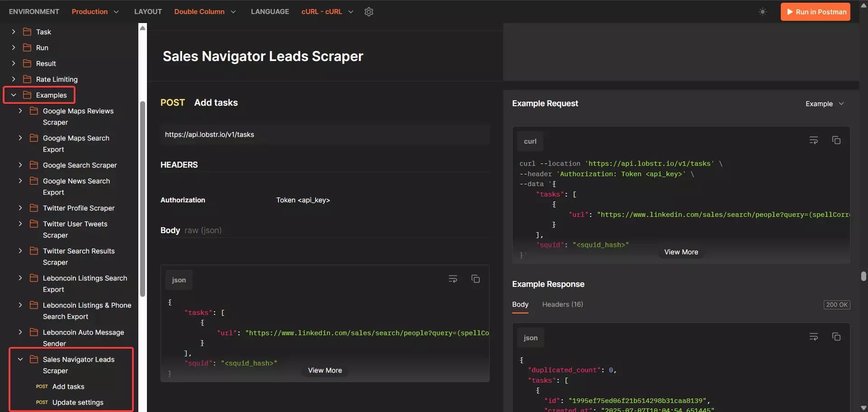Click View More in the Example Request
Screen dimensions: 868x412
tap(681, 252)
